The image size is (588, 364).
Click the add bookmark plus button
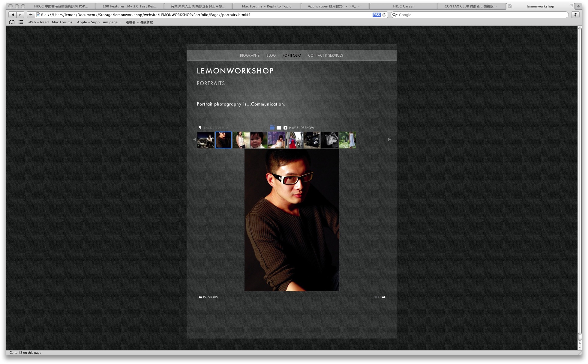click(31, 15)
